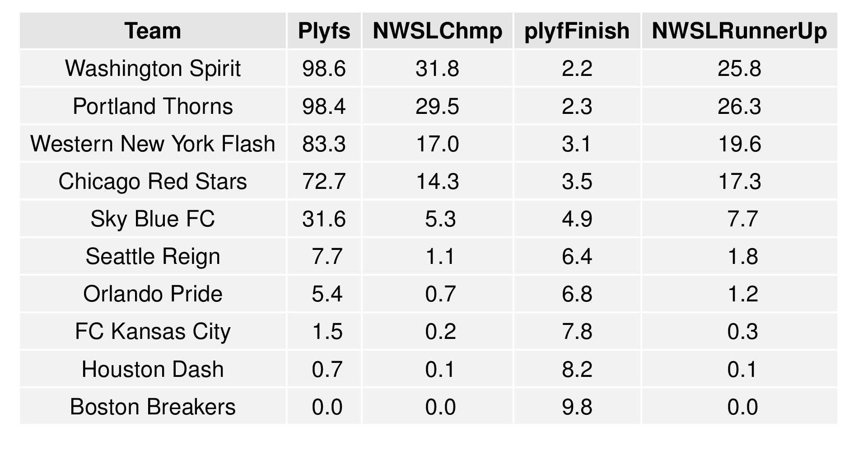Select Chicago Red Stars' 3.5 plyfFinish value
Image resolution: width=868 pixels, height=451 pixels.
[x=577, y=182]
